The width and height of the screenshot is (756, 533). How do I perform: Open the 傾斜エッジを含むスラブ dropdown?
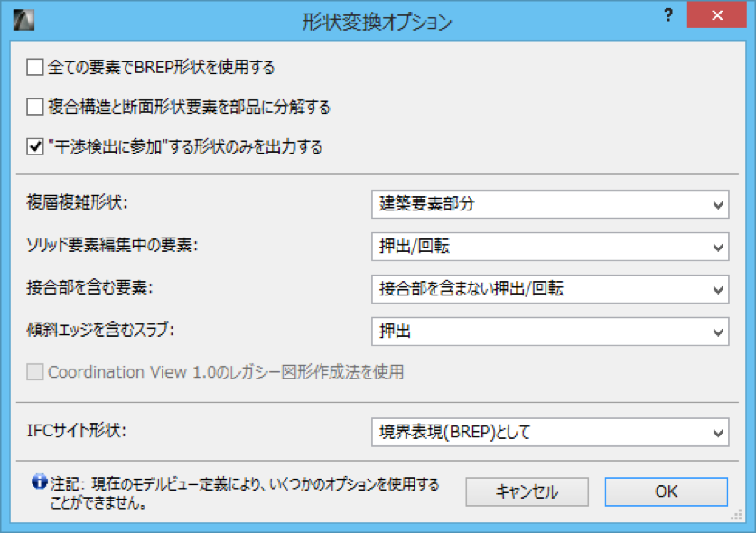pyautogui.click(x=550, y=332)
